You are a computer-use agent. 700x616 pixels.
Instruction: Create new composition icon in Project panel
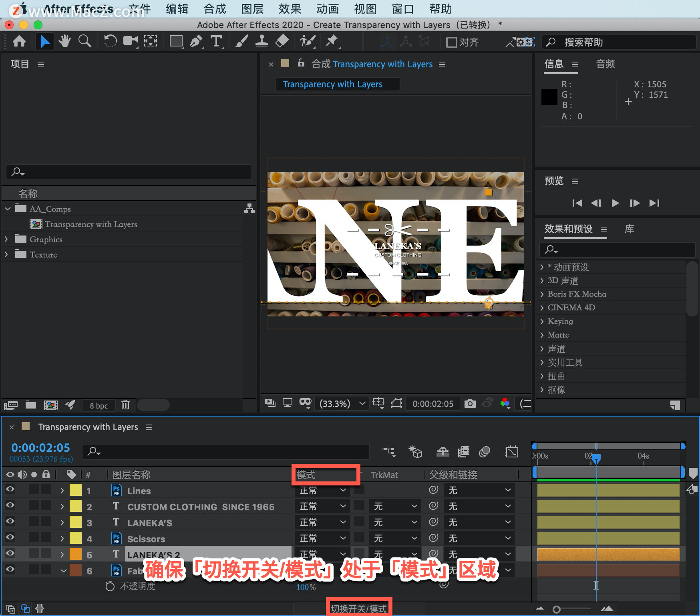click(51, 405)
